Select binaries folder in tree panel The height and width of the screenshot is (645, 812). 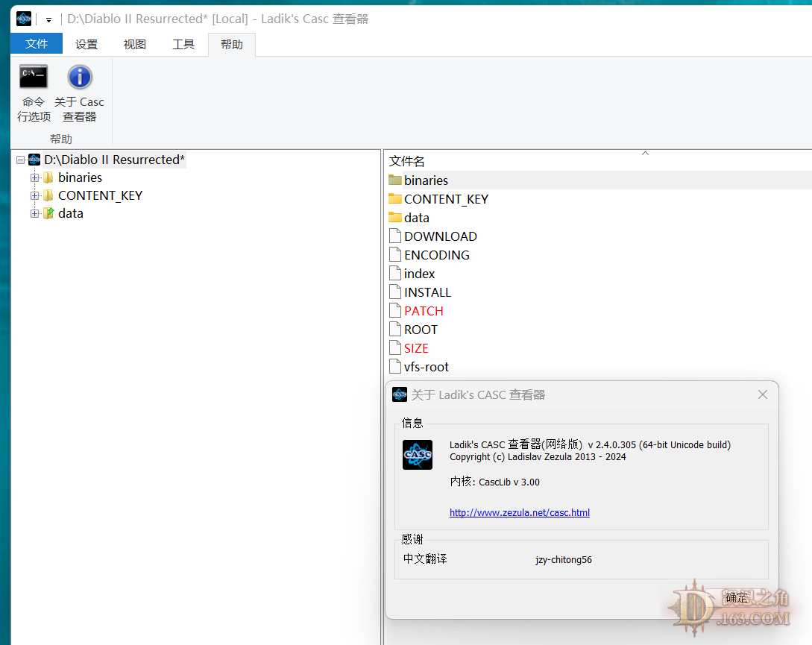coord(81,177)
